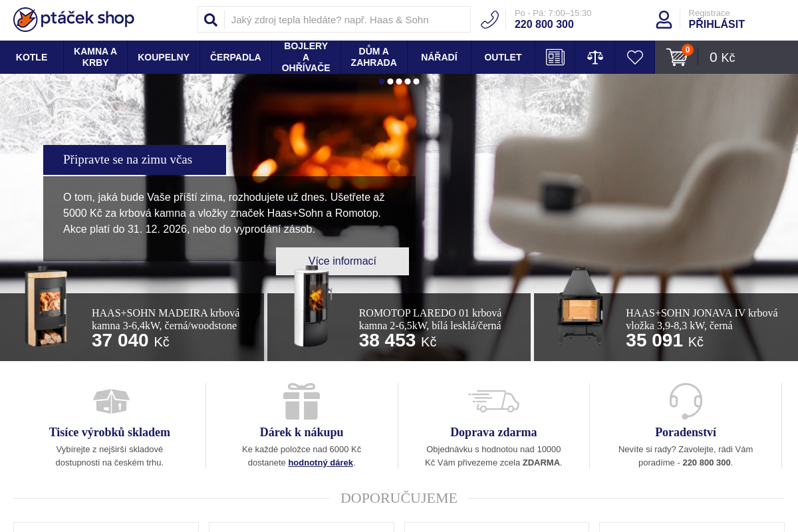This screenshot has height=532, width=798.
Task: Open the ROMOTOP LAREDO 01 product title
Action: point(430,319)
